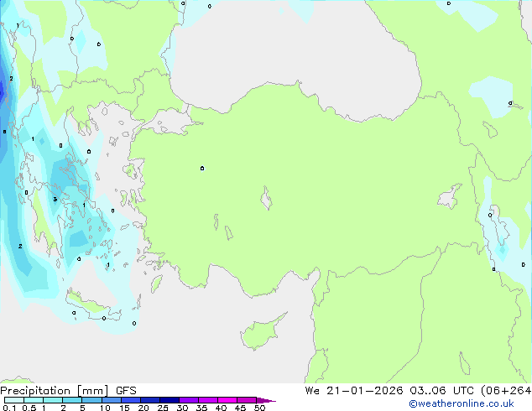Click the 10–15 mm legend swatch
532x411 pixels.
111,400
